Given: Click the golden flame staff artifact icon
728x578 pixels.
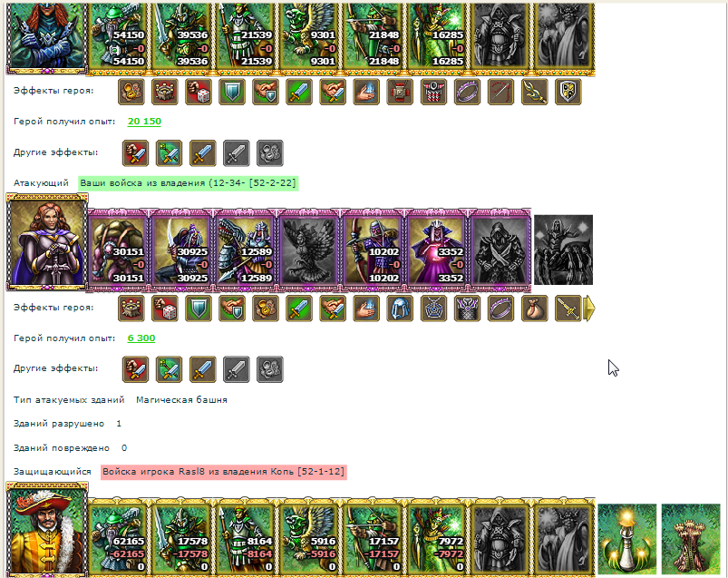Looking at the screenshot, I should 534,92.
